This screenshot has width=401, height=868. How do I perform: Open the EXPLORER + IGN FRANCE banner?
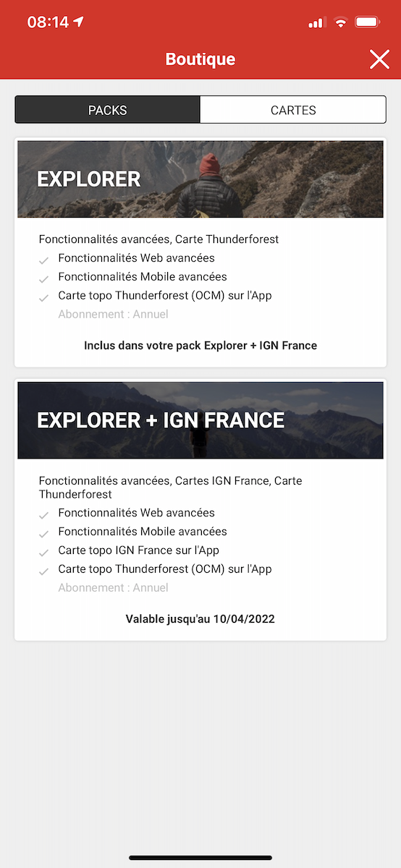click(200, 420)
